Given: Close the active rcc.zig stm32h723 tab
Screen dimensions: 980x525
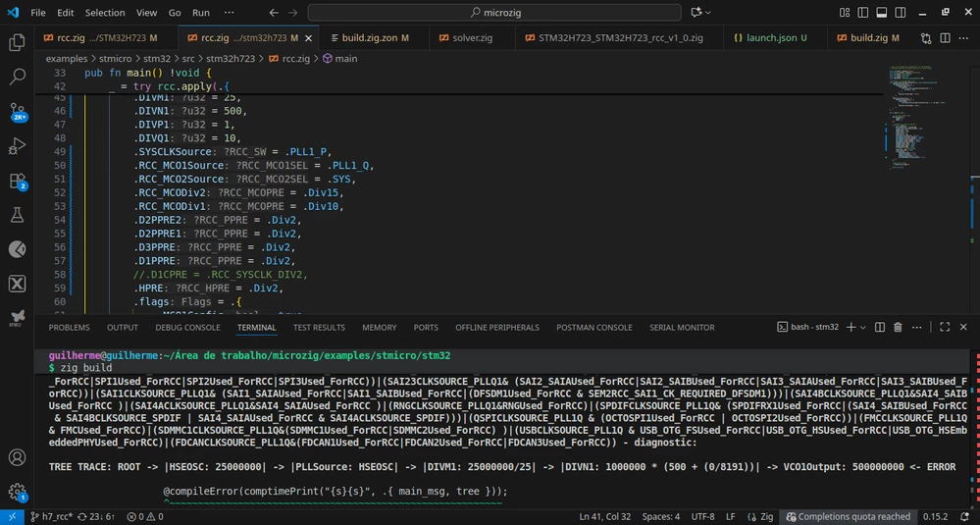Looking at the screenshot, I should pyautogui.click(x=308, y=38).
